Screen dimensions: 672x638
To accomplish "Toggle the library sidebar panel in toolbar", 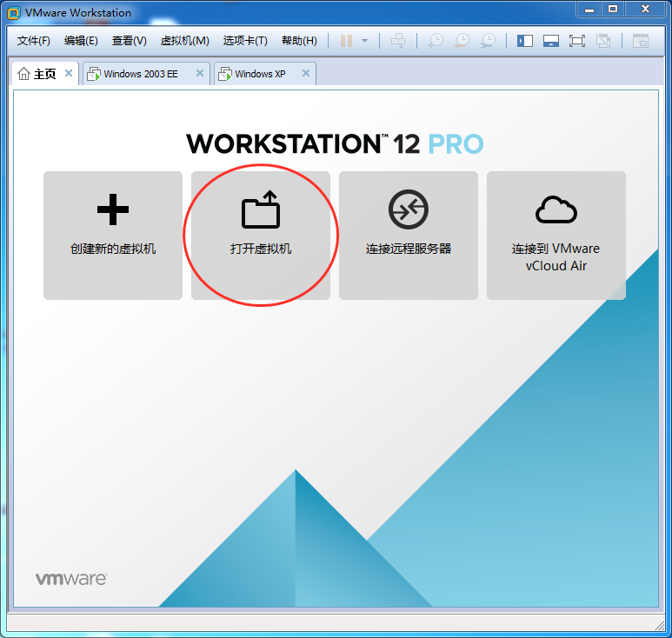I will (525, 41).
